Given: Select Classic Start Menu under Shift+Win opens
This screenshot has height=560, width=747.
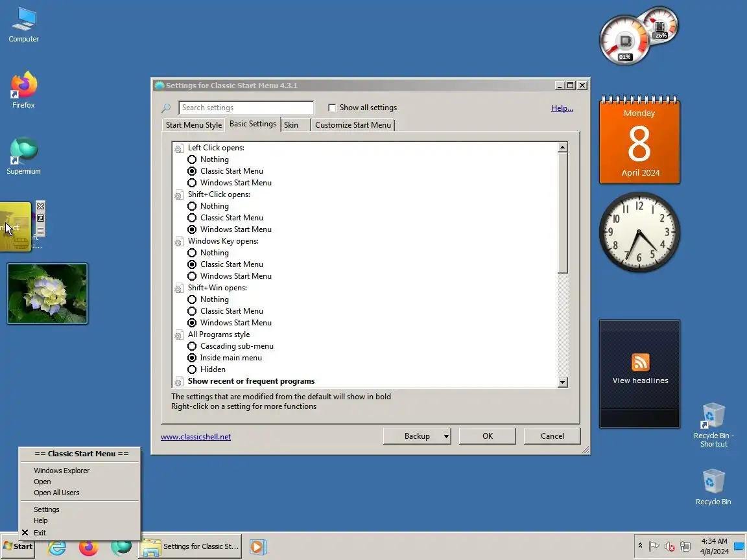Looking at the screenshot, I should [192, 311].
